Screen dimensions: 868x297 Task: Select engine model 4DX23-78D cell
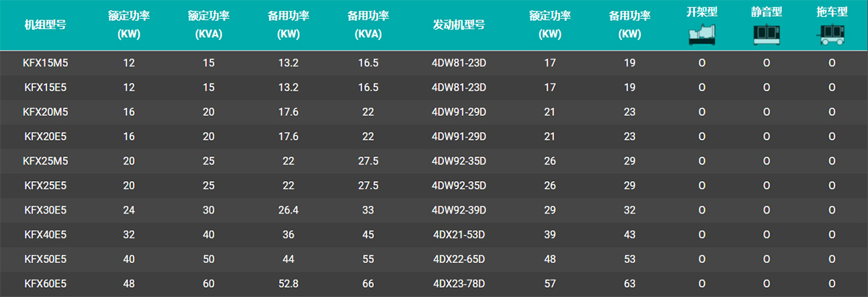tap(459, 283)
